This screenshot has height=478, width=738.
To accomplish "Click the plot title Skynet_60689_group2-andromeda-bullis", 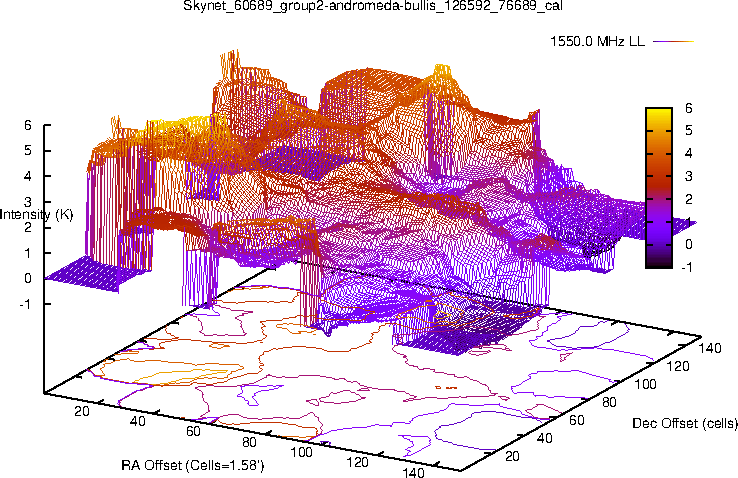I will click(373, 6).
